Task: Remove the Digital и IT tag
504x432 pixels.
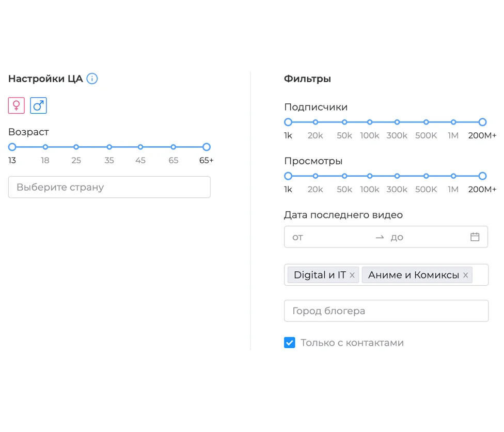Action: pos(352,275)
